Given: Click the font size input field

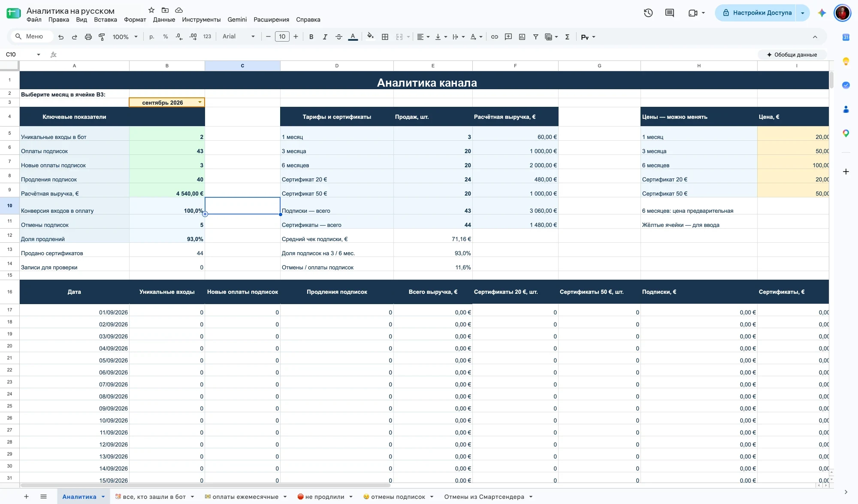Looking at the screenshot, I should [x=282, y=37].
